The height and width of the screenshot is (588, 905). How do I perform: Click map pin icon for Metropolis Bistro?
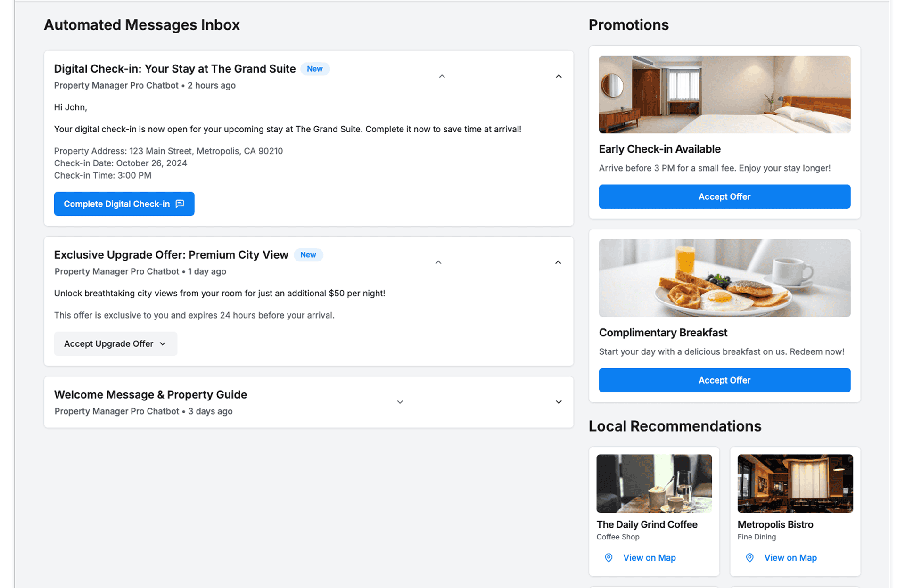pos(749,557)
